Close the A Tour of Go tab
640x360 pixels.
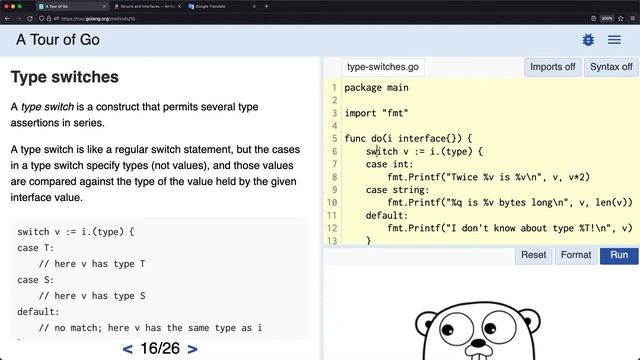coord(104,7)
